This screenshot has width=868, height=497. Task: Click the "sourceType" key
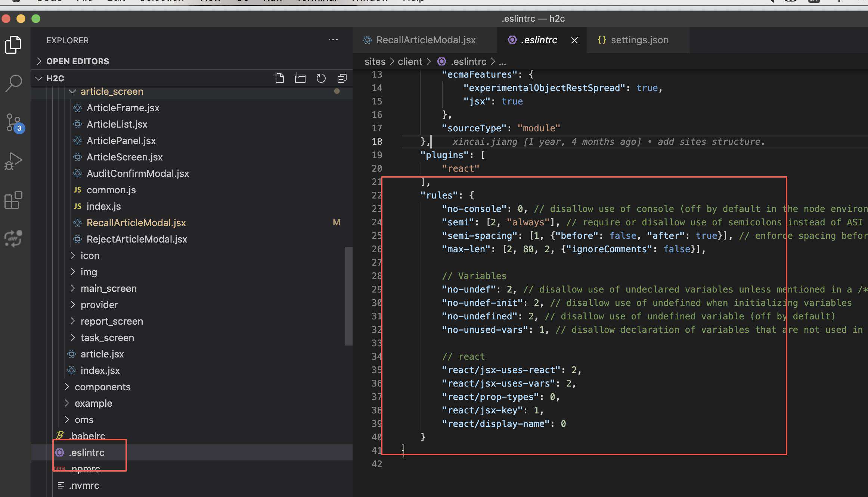474,128
